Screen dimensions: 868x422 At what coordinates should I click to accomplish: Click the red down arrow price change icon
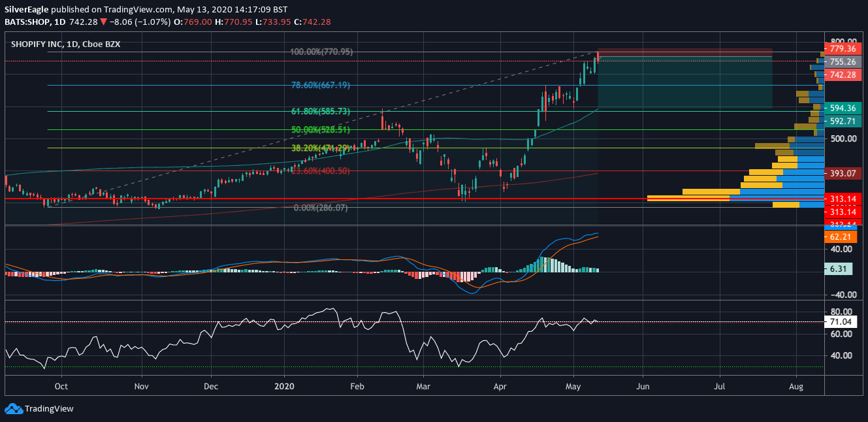[103, 22]
